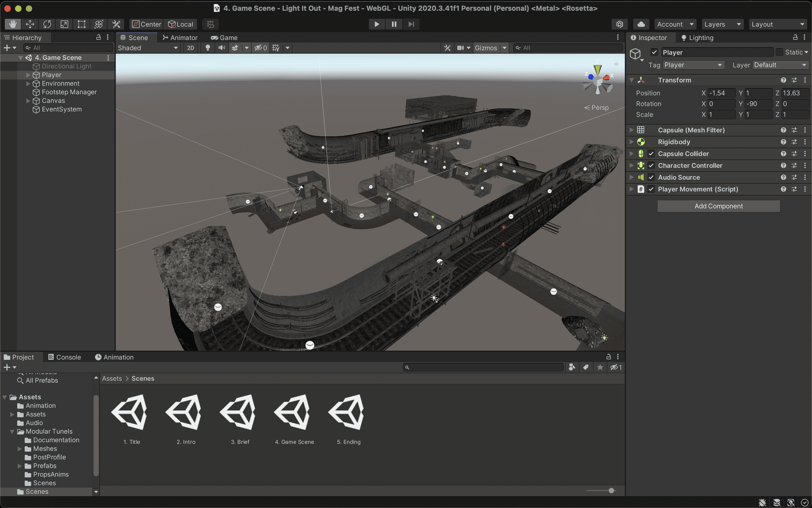Select the Move tool in toolbar
The height and width of the screenshot is (508, 812).
pos(30,24)
